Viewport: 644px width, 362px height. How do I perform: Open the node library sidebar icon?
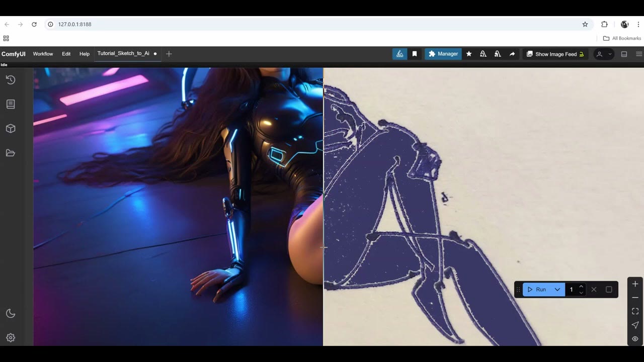[x=11, y=104]
